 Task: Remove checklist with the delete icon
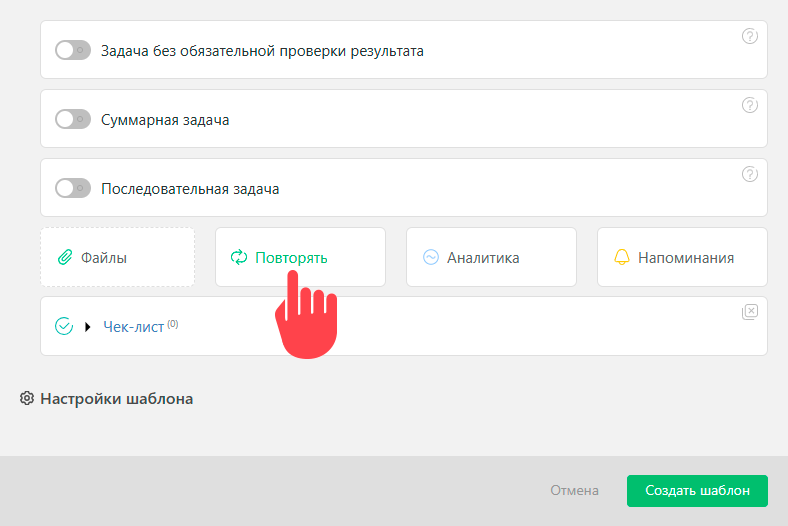(x=749, y=311)
